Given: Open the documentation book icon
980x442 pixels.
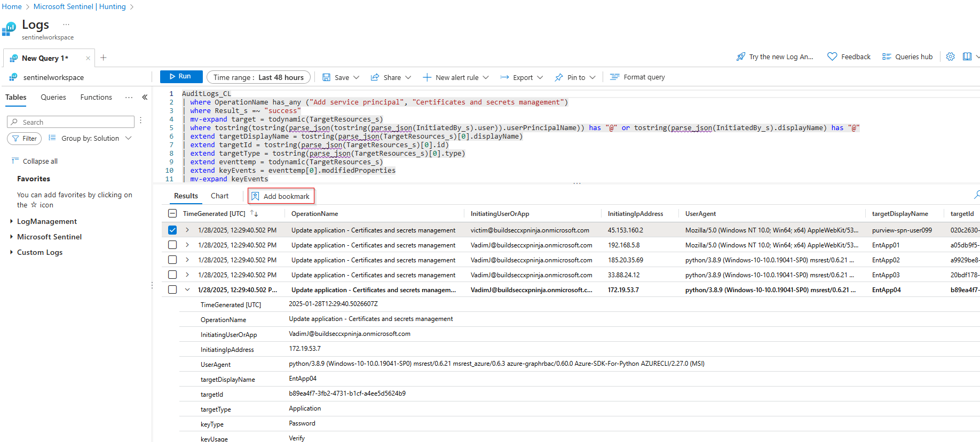Looking at the screenshot, I should pyautogui.click(x=967, y=57).
